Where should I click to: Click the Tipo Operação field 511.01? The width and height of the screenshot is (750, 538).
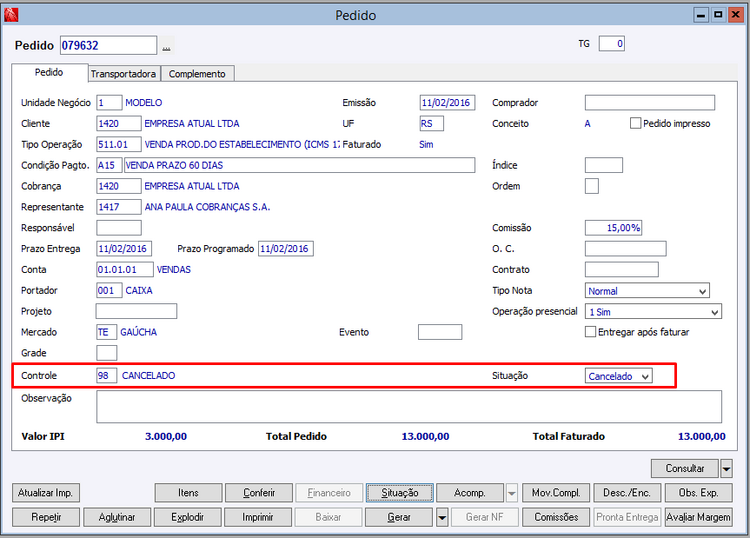point(119,144)
